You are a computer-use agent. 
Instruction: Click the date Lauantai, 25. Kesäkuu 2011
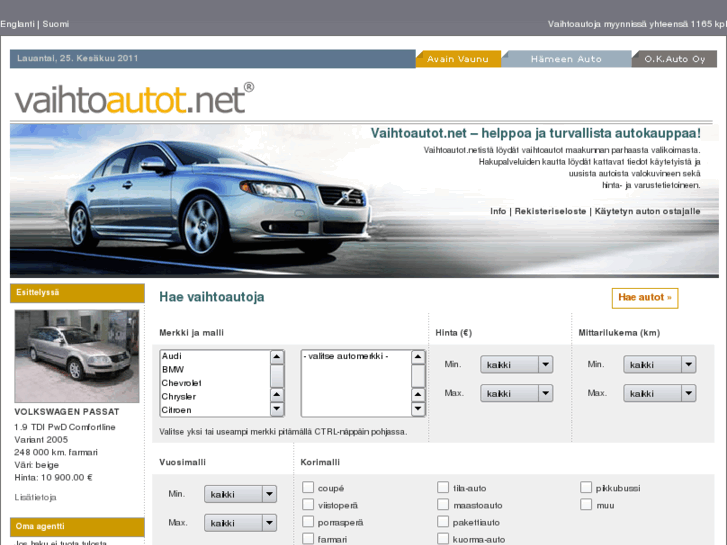pos(77,58)
